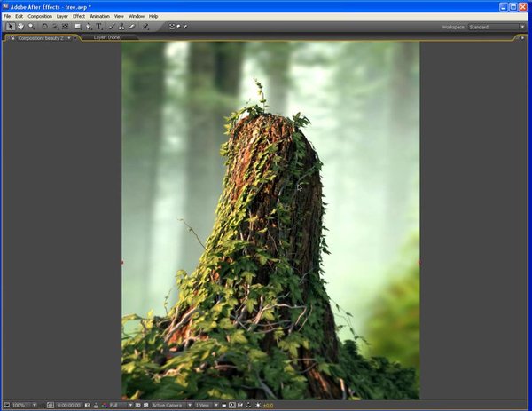Viewport: 532px width, 411px height.
Task: Open the Workspace Standard dropdown
Action: point(497,27)
